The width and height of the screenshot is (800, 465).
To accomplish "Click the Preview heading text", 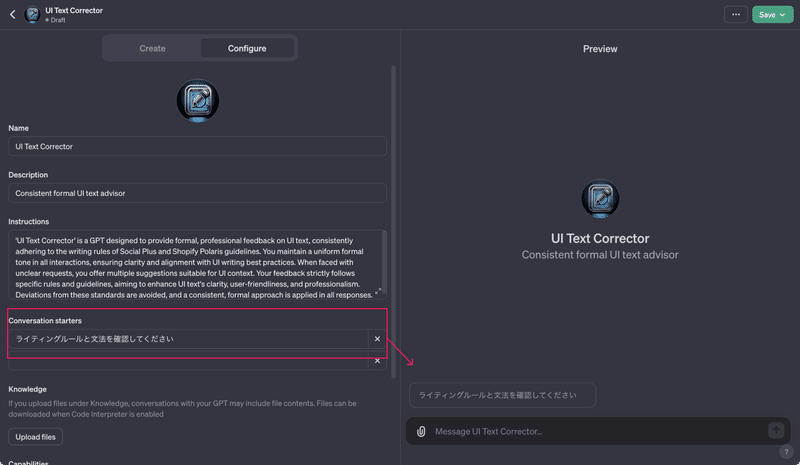I will point(600,49).
